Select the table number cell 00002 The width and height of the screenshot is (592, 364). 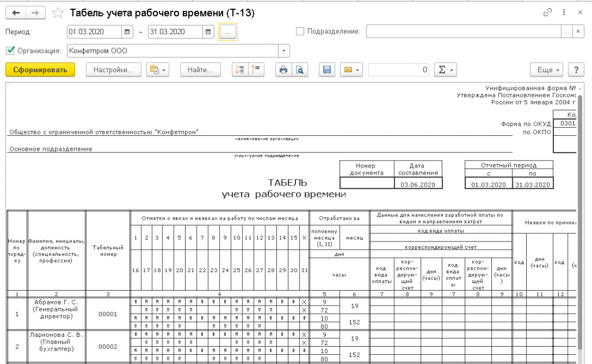pyautogui.click(x=108, y=347)
